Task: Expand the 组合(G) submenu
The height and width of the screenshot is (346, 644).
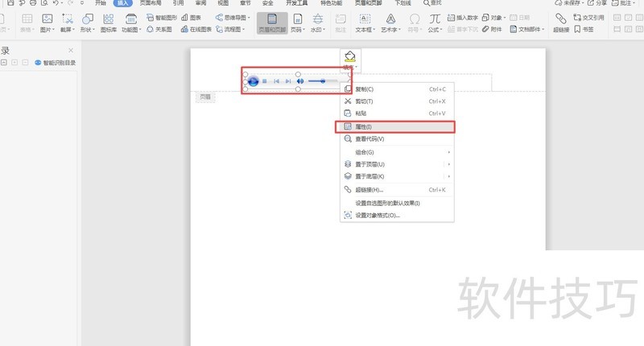Action: tap(397, 152)
